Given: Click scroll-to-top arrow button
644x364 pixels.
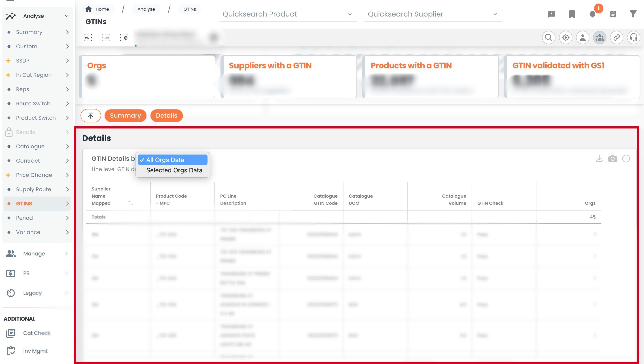Looking at the screenshot, I should coord(91,115).
